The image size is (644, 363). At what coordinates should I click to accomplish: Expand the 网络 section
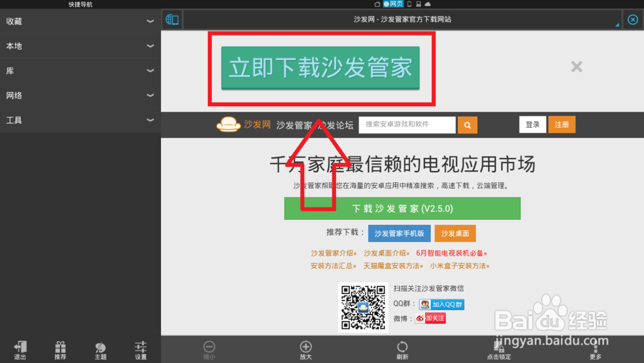pyautogui.click(x=80, y=95)
